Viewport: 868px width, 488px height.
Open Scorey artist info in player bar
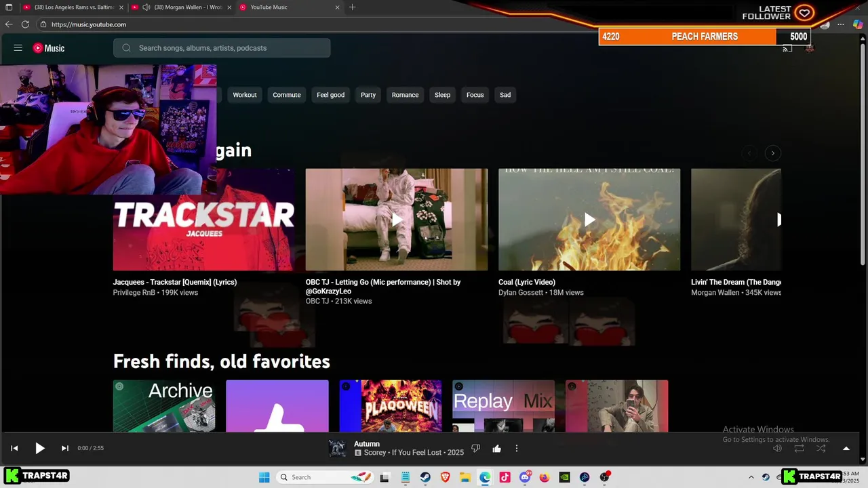tap(374, 453)
